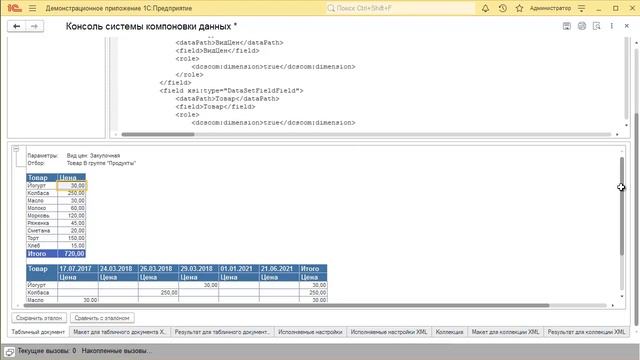Click the Товар В группе "Продукты" filter text
The image size is (640, 360).
pyautogui.click(x=101, y=163)
